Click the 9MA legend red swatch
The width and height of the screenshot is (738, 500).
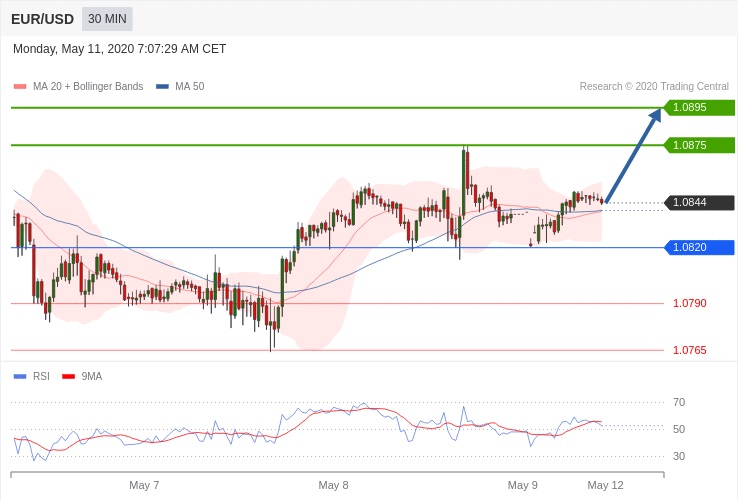(69, 377)
